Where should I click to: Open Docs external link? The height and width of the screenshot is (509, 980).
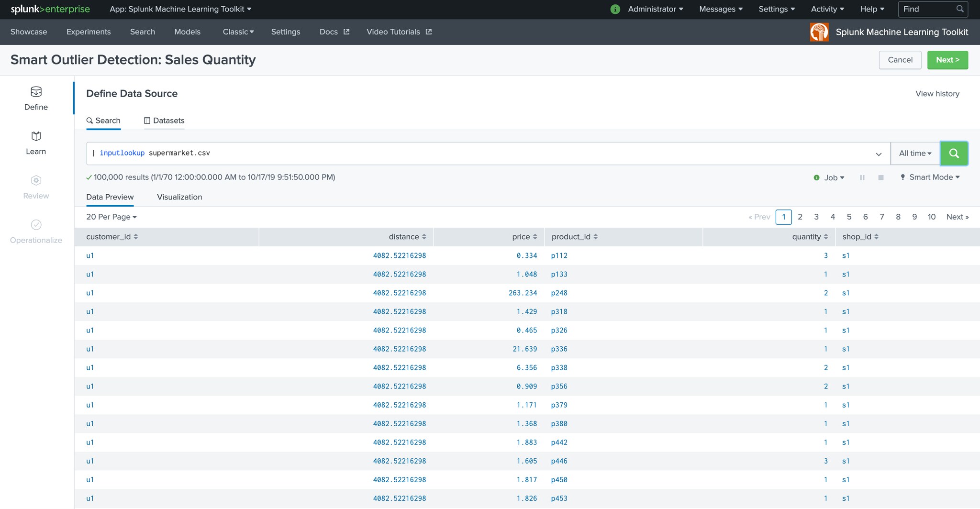click(334, 32)
